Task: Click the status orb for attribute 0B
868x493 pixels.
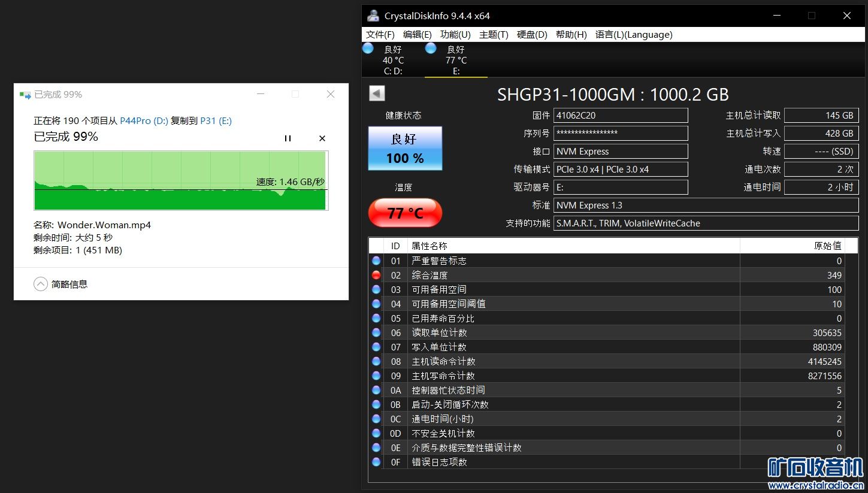Action: pyautogui.click(x=376, y=404)
